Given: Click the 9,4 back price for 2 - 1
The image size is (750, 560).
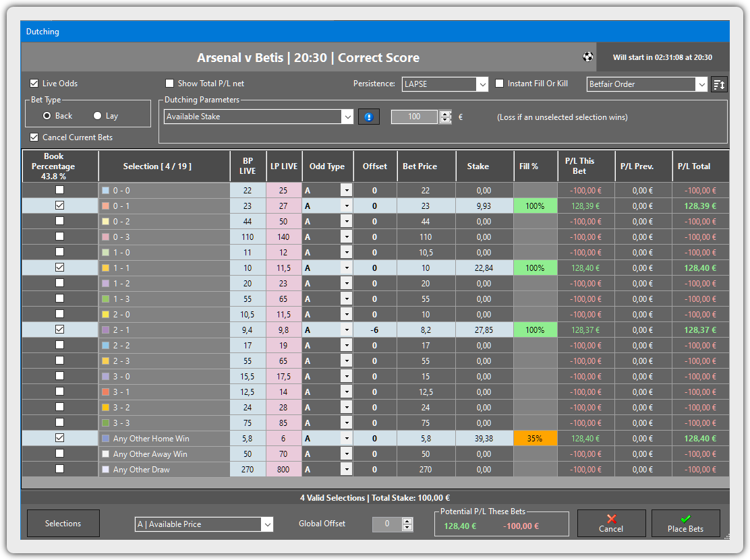Looking at the screenshot, I should (x=248, y=330).
